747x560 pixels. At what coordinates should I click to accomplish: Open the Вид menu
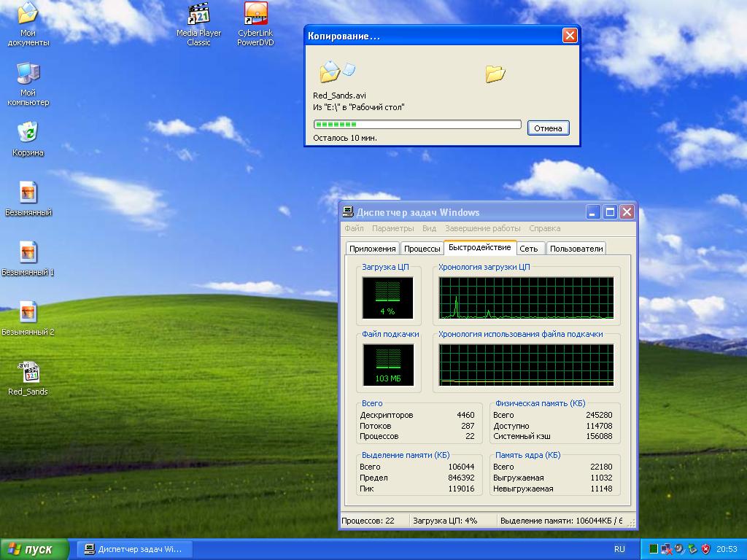click(429, 228)
